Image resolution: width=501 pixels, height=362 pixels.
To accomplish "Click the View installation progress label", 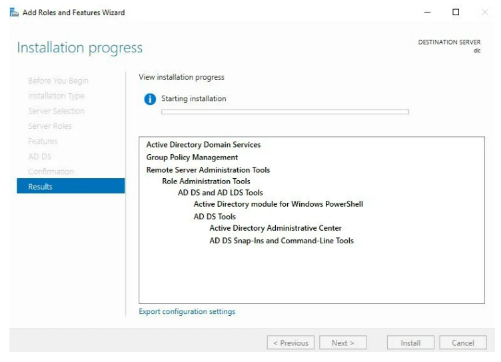I will tap(181, 77).
